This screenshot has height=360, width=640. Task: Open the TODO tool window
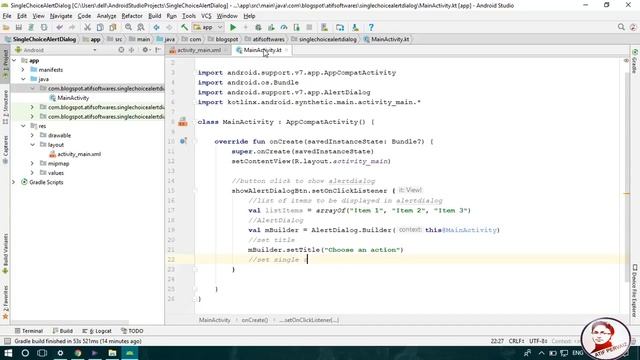[132, 331]
